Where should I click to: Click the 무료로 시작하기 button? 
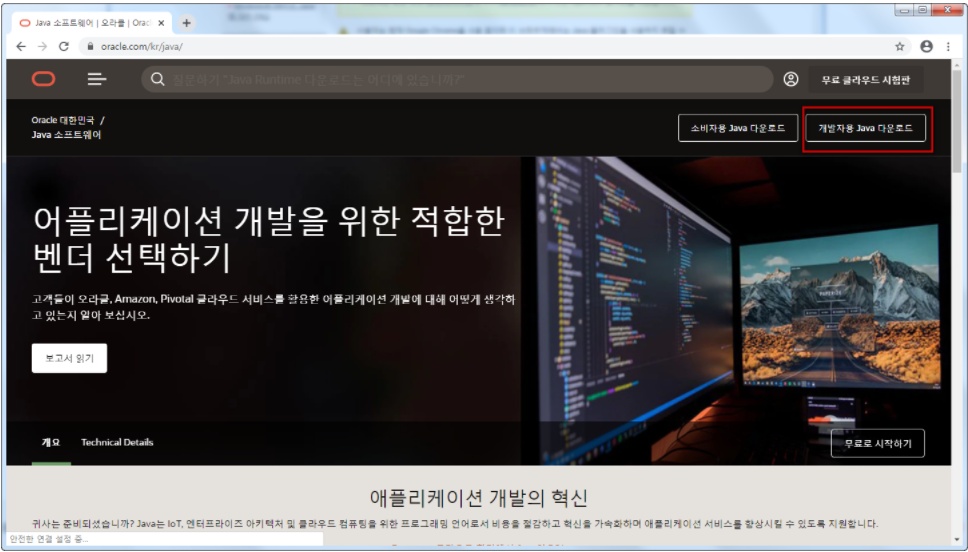[877, 443]
